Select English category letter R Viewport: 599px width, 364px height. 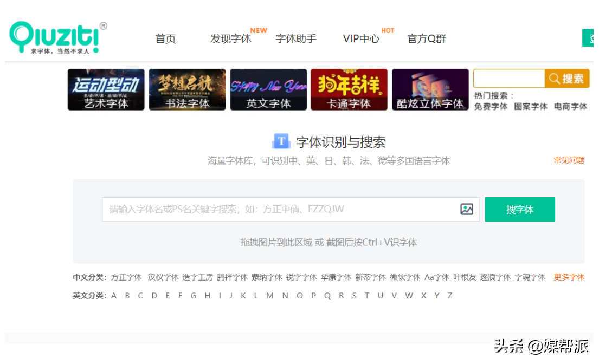pyautogui.click(x=341, y=296)
